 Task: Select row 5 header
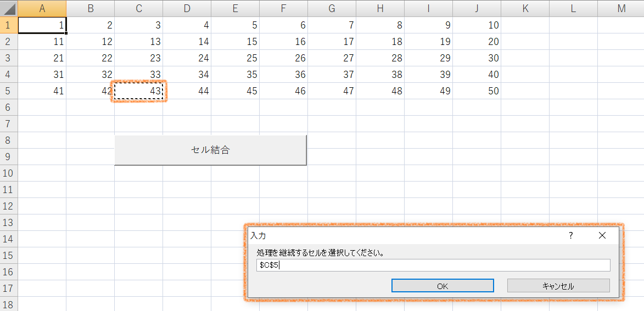coord(9,91)
